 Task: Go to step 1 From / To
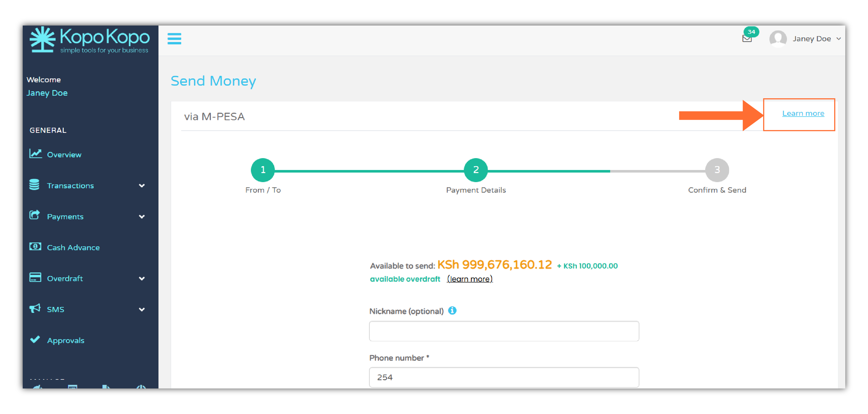tap(263, 170)
